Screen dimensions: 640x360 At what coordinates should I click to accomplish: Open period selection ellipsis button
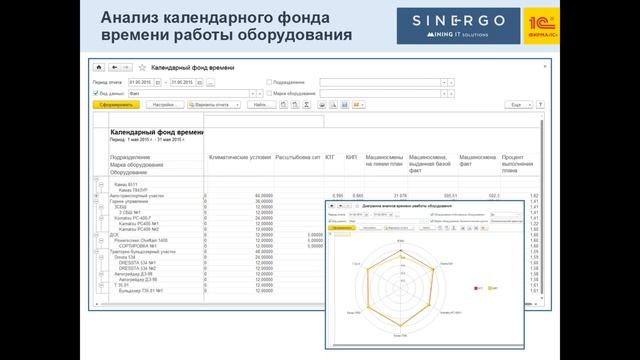210,82
